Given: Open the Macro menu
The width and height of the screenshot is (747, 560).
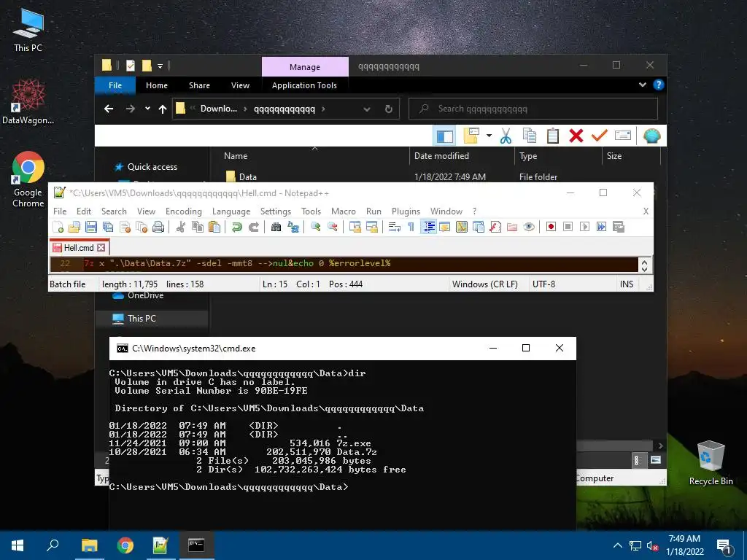Looking at the screenshot, I should (x=344, y=211).
